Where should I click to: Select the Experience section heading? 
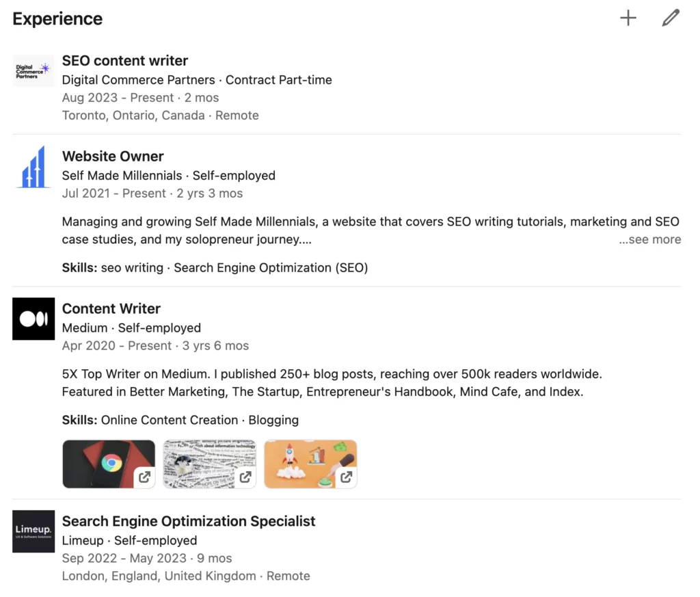pyautogui.click(x=57, y=18)
